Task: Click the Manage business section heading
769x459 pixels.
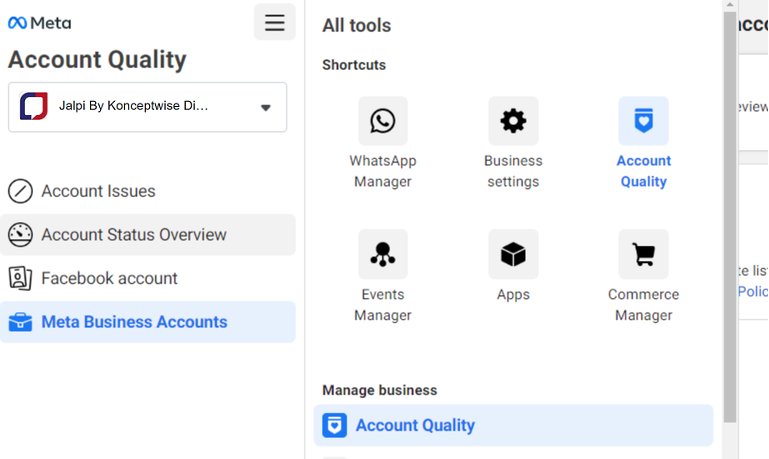Action: 380,390
